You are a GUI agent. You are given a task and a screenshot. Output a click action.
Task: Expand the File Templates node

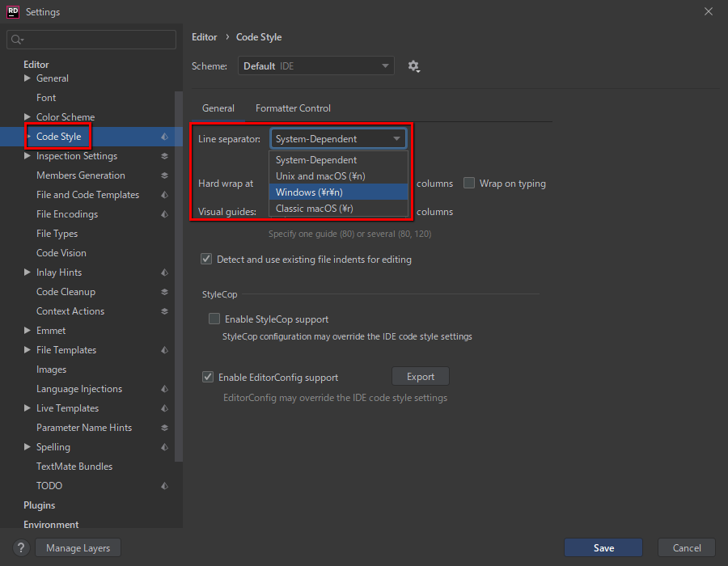coord(28,350)
